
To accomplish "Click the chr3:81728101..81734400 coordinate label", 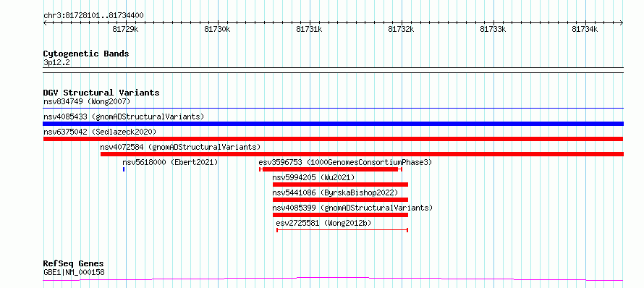I will [93, 16].
